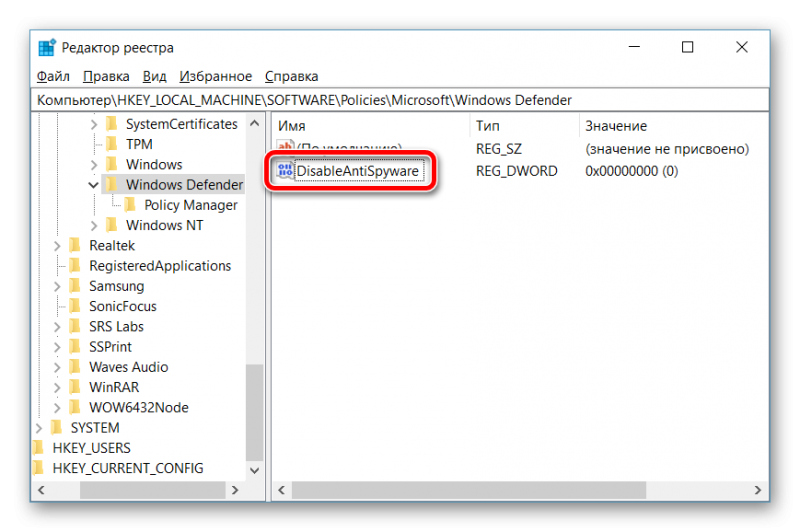Image resolution: width=800 pixels, height=532 pixels.
Task: Expand the WOW6432Node key
Action: [57, 408]
